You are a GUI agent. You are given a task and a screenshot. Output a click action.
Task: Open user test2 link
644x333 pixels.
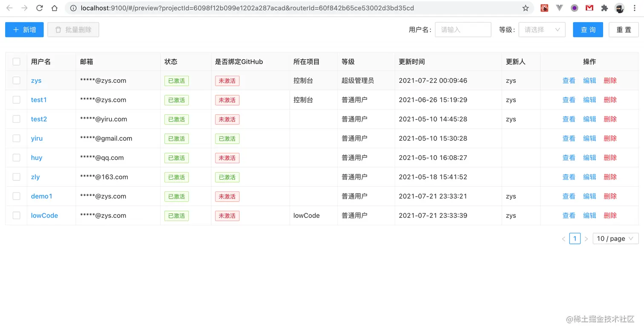click(39, 119)
